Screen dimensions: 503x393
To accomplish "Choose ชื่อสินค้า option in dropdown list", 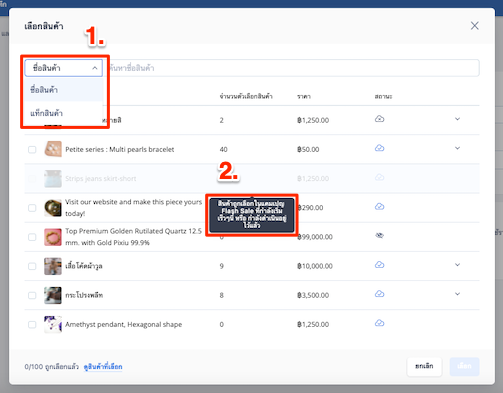I will point(63,90).
